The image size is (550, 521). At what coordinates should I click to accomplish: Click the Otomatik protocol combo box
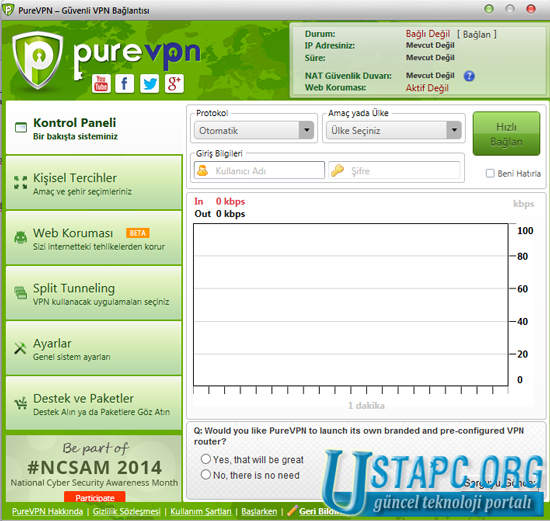(254, 130)
